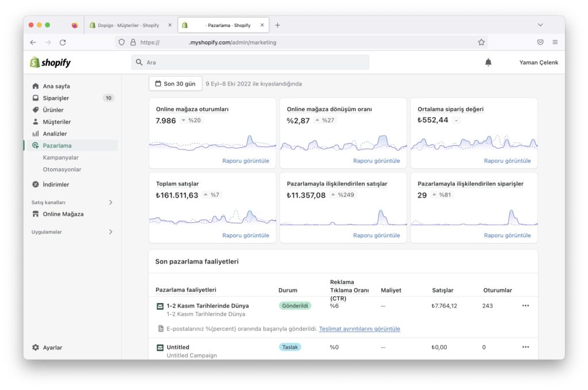The image size is (588, 390).
Task: Click Online mağaza oturumları heading
Action: point(192,109)
